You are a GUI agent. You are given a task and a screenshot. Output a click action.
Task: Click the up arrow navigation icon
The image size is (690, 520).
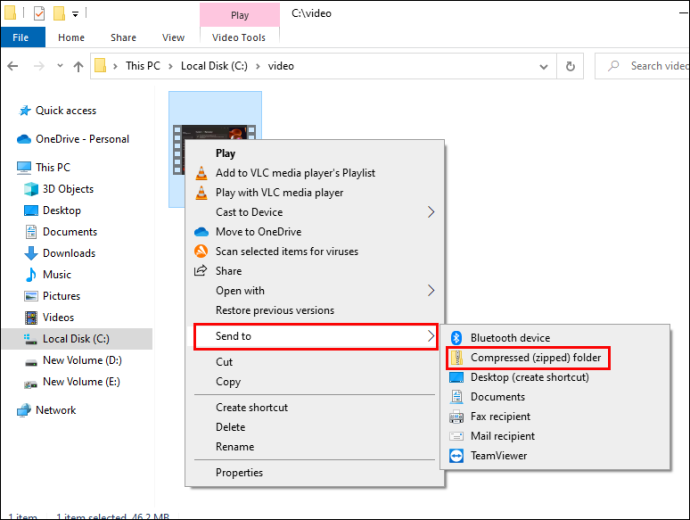(x=78, y=66)
